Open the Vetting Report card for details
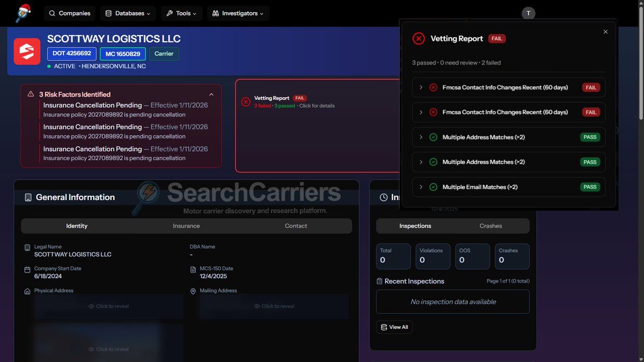The width and height of the screenshot is (644, 362). tap(319, 126)
